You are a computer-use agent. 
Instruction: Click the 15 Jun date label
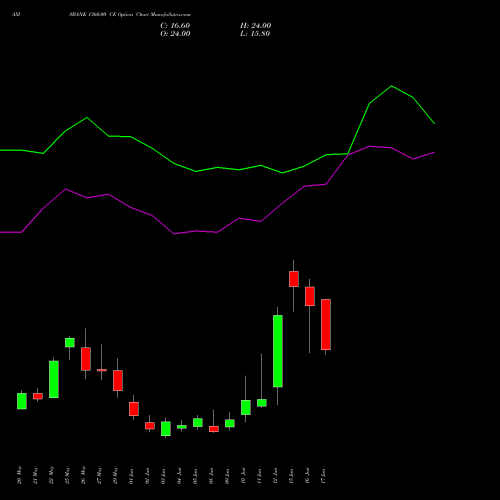pos(291,476)
